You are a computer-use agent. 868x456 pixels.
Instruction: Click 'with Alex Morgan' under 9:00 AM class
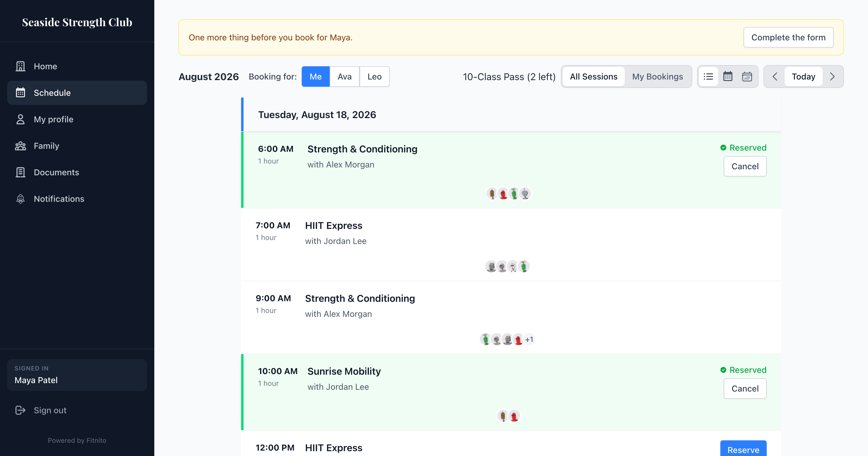point(338,314)
